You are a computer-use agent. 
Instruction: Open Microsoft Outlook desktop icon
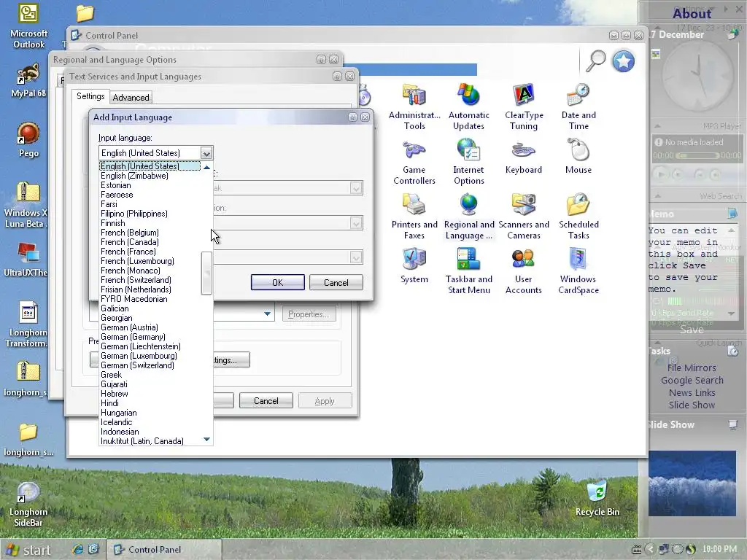[x=28, y=26]
